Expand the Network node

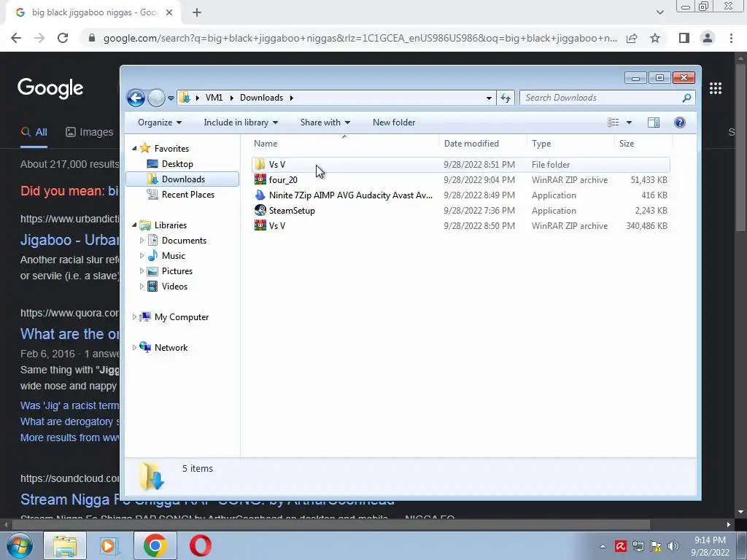[134, 348]
